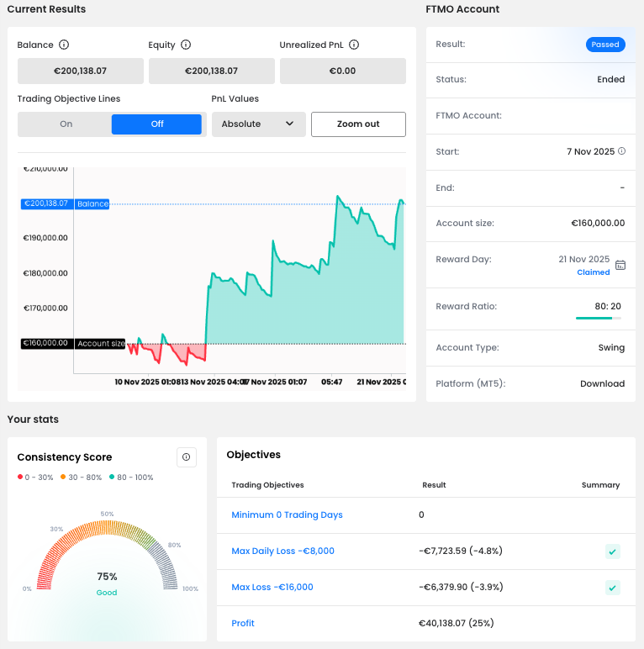
Task: Click the Consistency Score info icon button
Action: (186, 457)
